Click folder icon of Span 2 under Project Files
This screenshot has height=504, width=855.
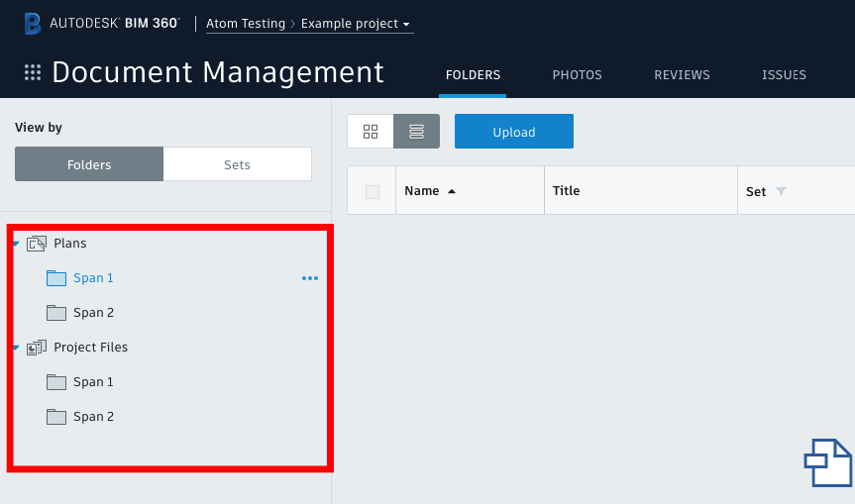click(56, 417)
